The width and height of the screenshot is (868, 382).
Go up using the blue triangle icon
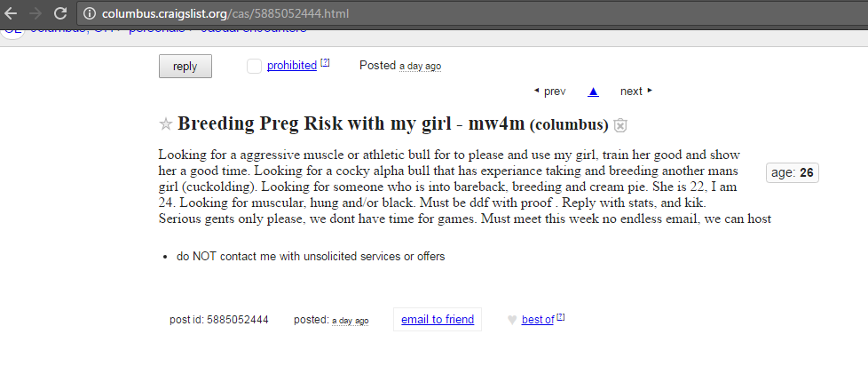593,92
